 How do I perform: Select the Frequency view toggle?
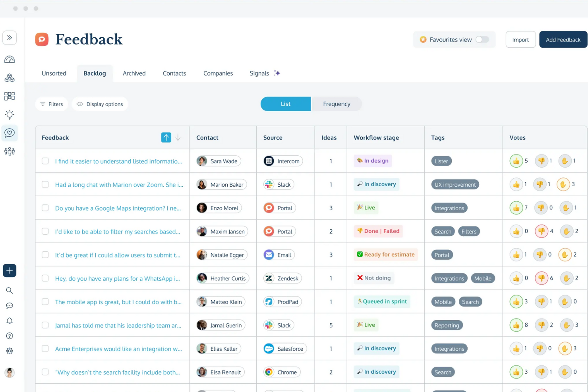(x=337, y=104)
